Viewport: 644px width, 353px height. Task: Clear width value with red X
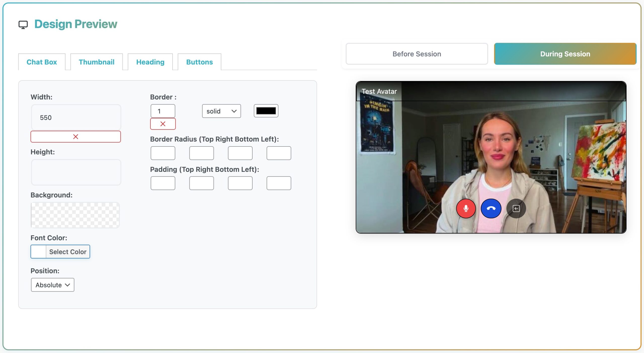click(75, 137)
